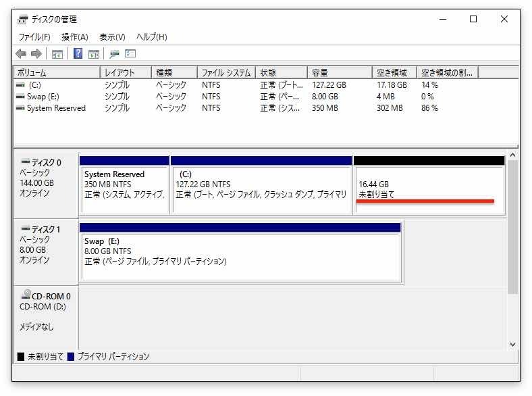Sort by レイアウト column header
This screenshot has height=396, width=532.
pyautogui.click(x=126, y=73)
